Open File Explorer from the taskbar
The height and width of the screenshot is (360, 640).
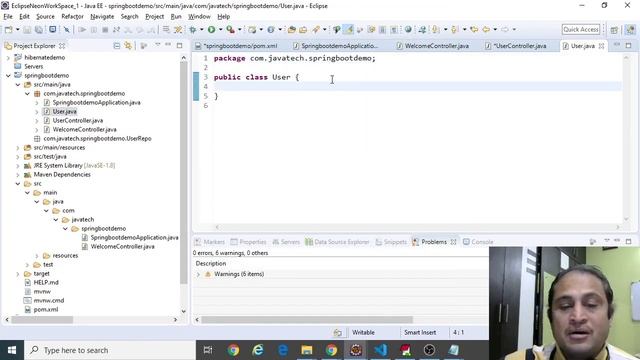[307, 350]
